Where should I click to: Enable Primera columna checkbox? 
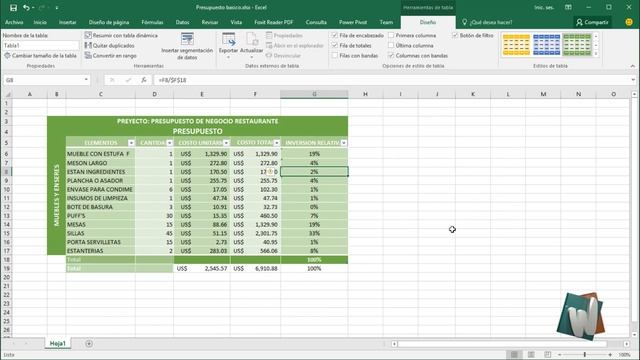coord(391,36)
